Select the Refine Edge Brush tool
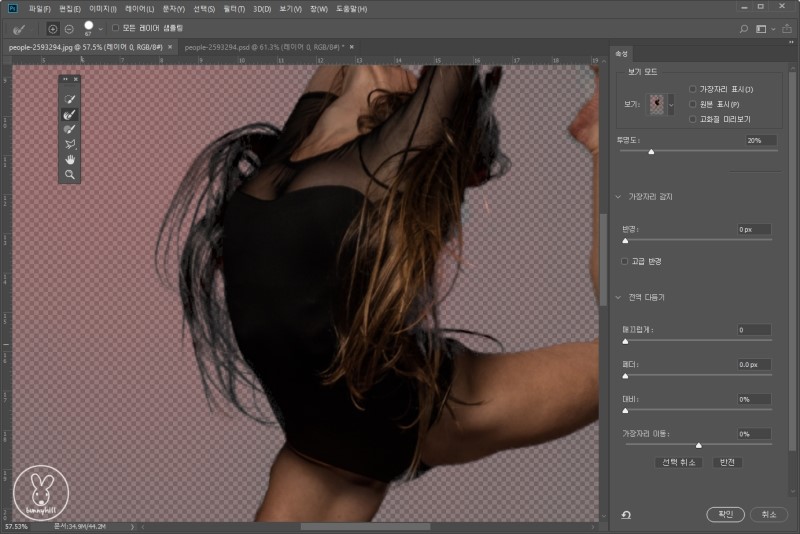This screenshot has width=800, height=534. click(70, 115)
